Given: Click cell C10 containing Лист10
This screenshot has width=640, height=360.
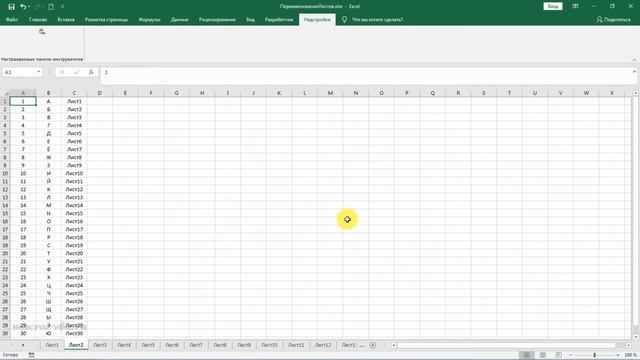Looking at the screenshot, I should [x=74, y=173].
